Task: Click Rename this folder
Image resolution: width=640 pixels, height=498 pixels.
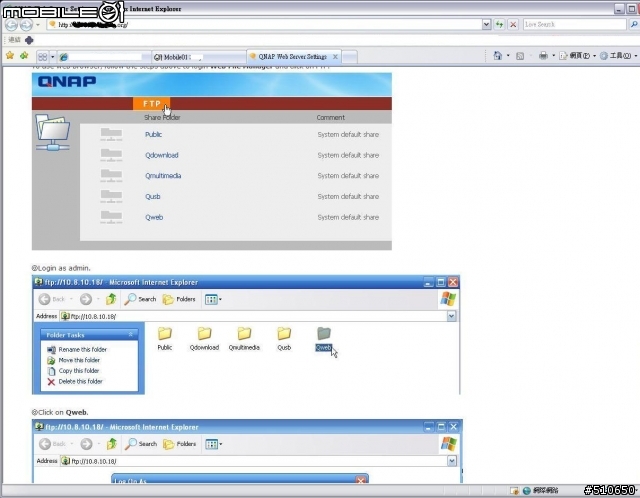Action: (x=77, y=349)
